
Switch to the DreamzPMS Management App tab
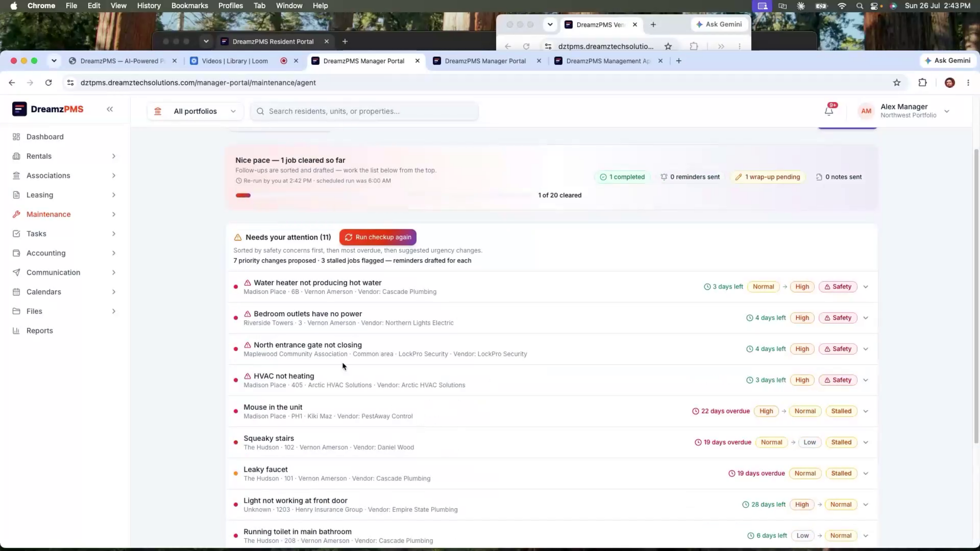tap(608, 61)
